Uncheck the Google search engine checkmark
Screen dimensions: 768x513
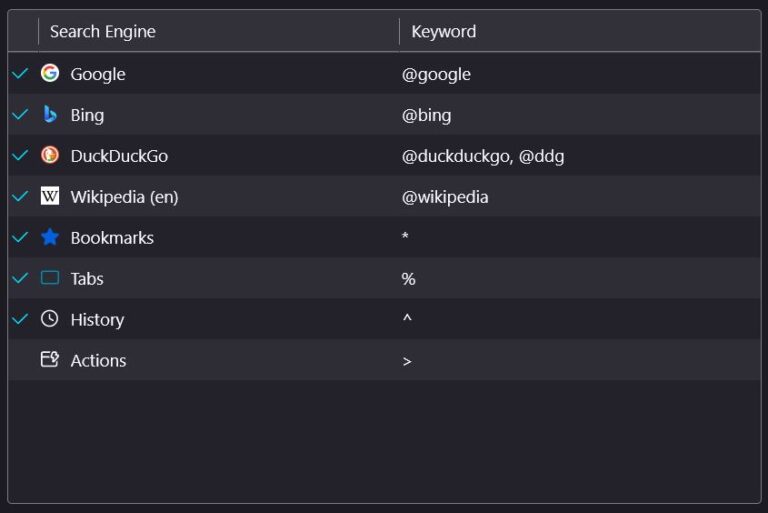[x=20, y=74]
